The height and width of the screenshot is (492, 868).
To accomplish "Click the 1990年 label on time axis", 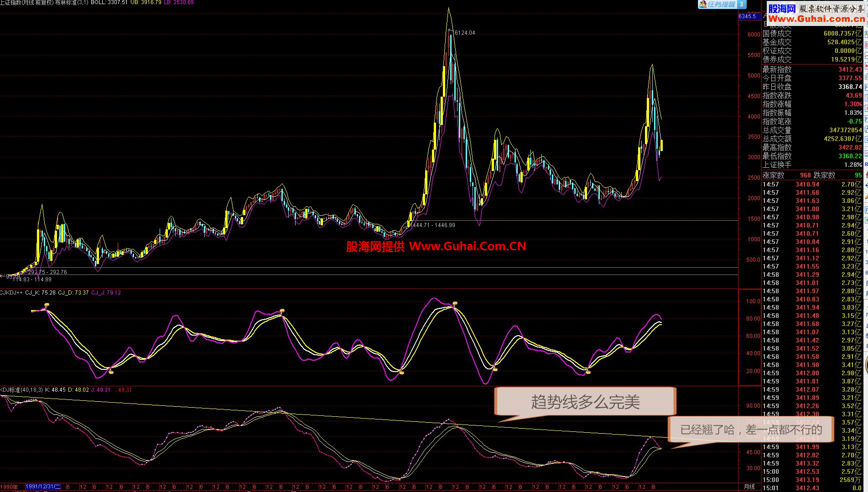I will [10, 487].
